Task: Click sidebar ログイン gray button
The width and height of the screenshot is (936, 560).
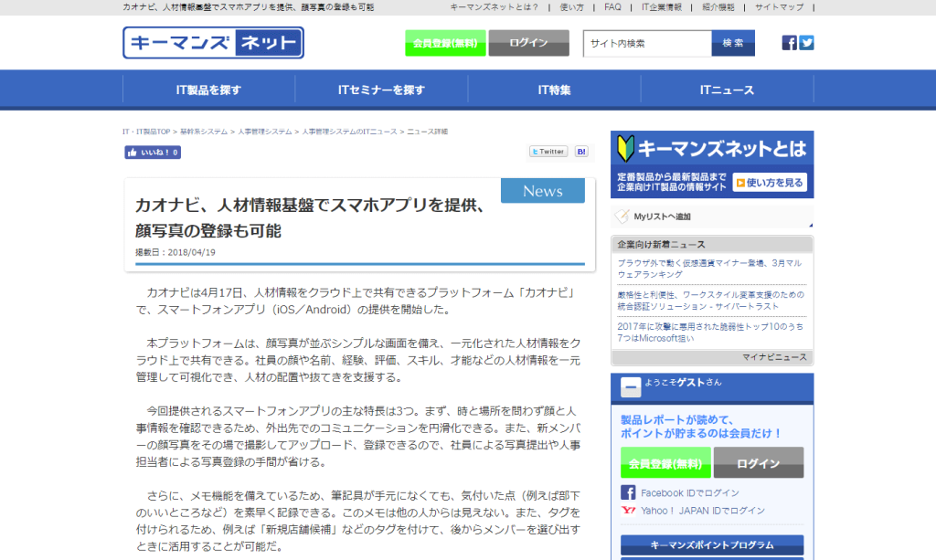Action: coord(759,463)
